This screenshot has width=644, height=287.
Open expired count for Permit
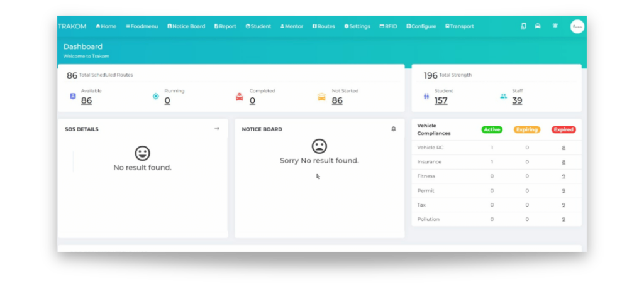pos(564,191)
